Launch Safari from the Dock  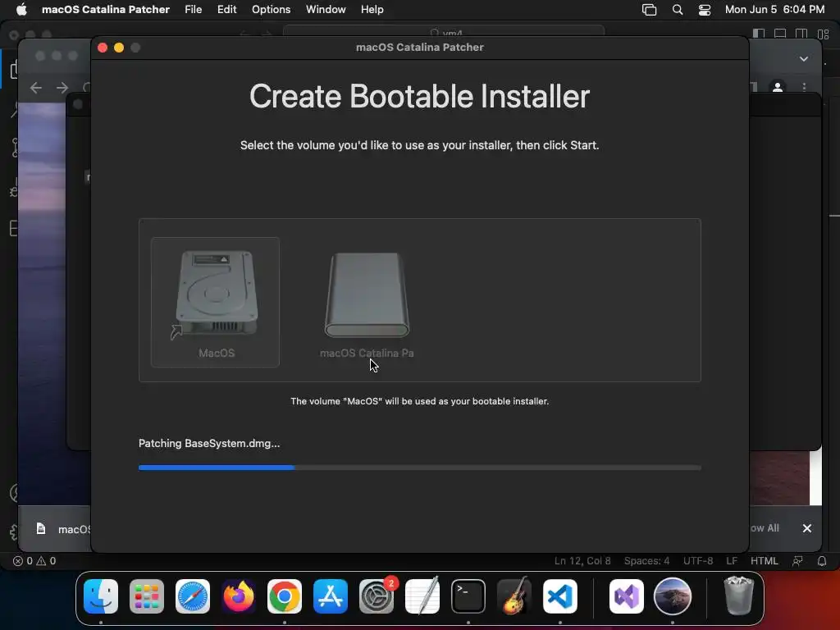click(x=193, y=596)
